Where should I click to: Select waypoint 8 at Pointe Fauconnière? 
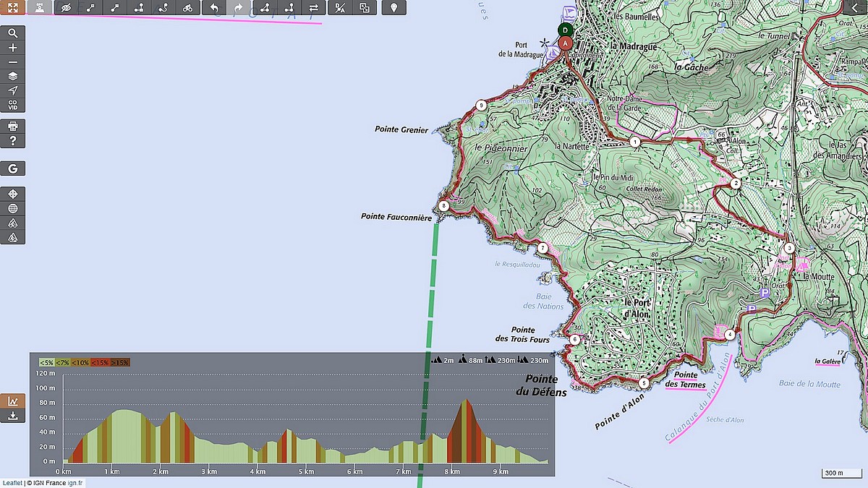(443, 205)
